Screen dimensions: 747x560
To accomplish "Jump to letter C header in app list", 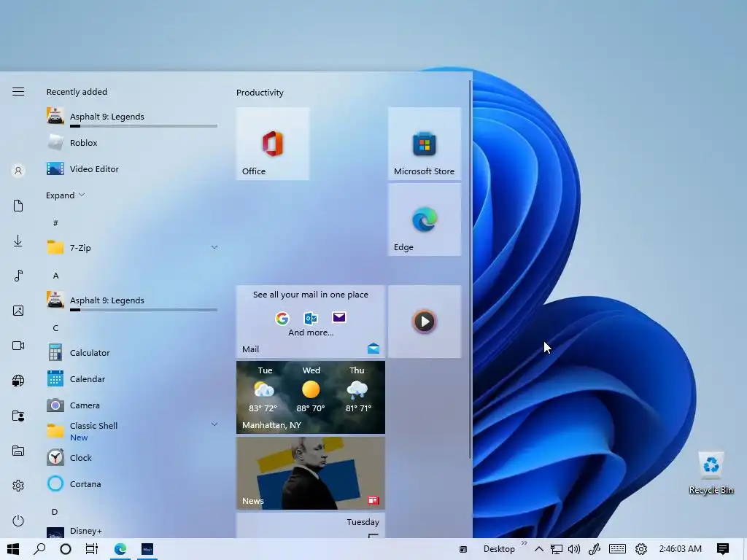I will point(55,328).
